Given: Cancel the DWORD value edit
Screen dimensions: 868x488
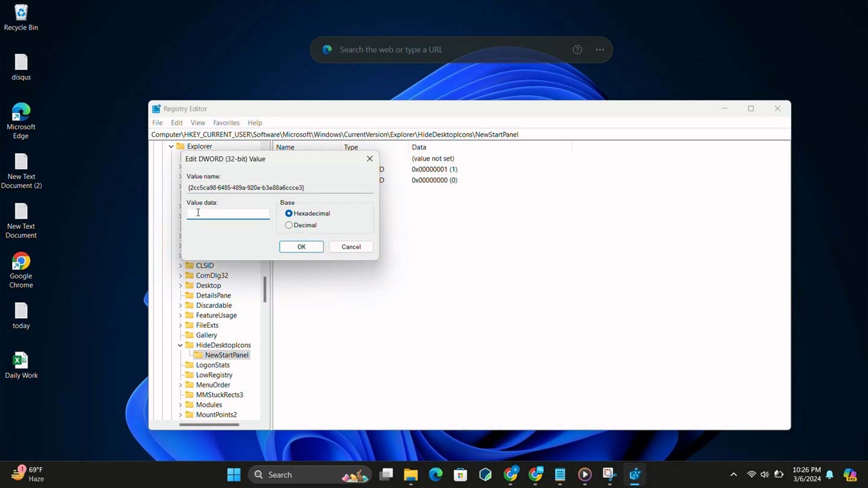Looking at the screenshot, I should coord(351,246).
